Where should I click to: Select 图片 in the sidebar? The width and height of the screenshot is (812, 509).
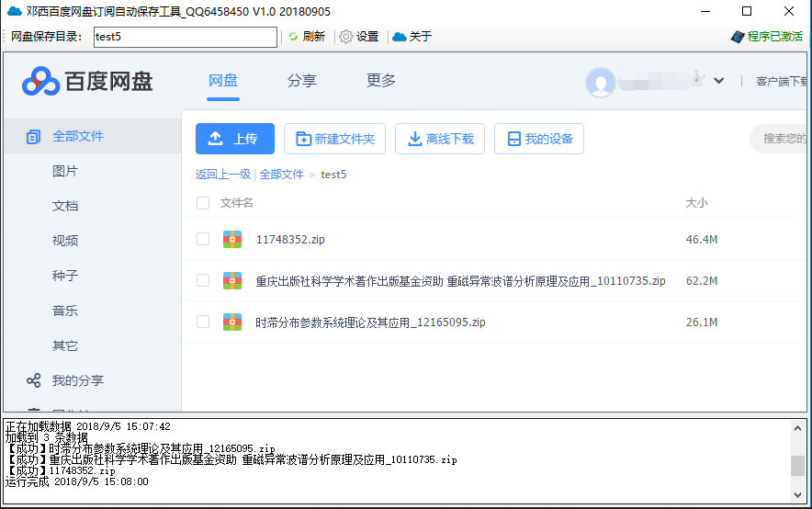point(65,172)
